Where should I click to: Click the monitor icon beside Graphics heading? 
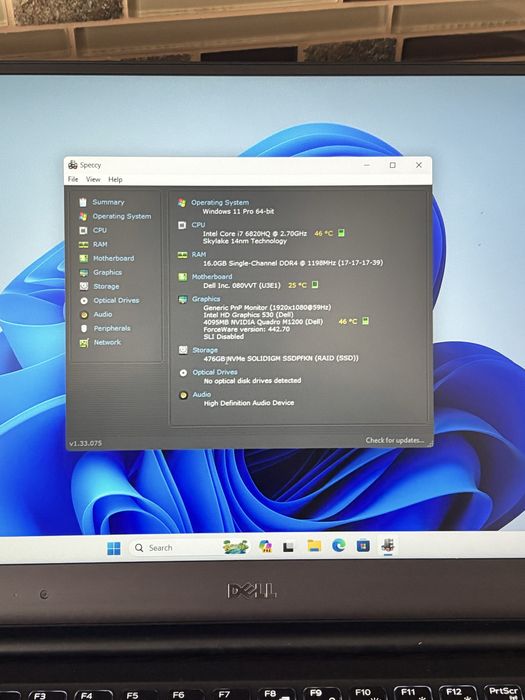(x=183, y=299)
